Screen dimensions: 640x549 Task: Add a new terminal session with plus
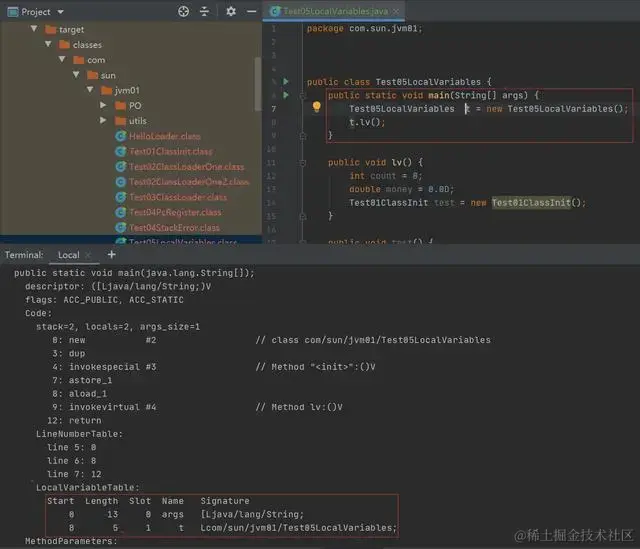coord(111,255)
